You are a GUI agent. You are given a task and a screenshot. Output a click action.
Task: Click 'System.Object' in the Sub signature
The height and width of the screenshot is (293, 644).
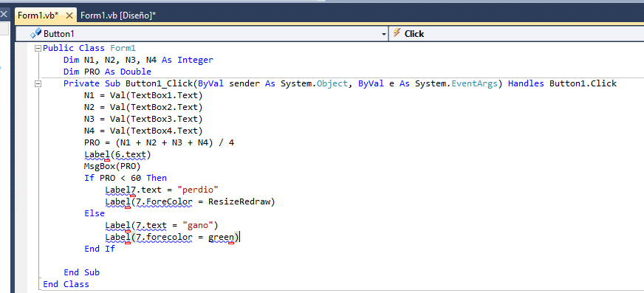[x=314, y=83]
